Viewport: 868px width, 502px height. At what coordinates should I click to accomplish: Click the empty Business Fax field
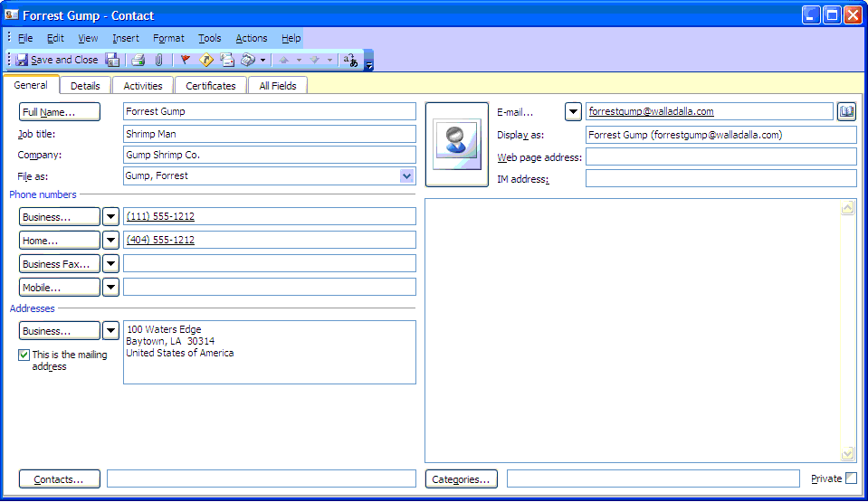tap(269, 263)
